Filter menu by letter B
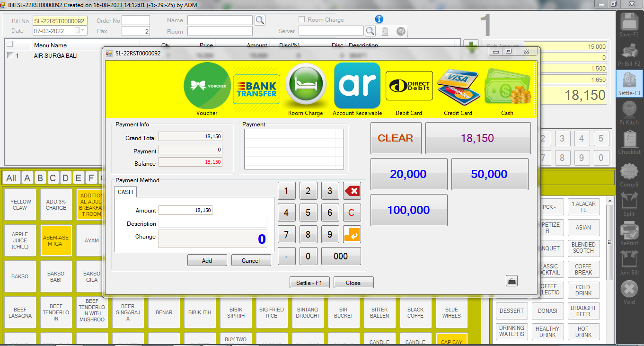This screenshot has width=644, height=346. (40, 178)
